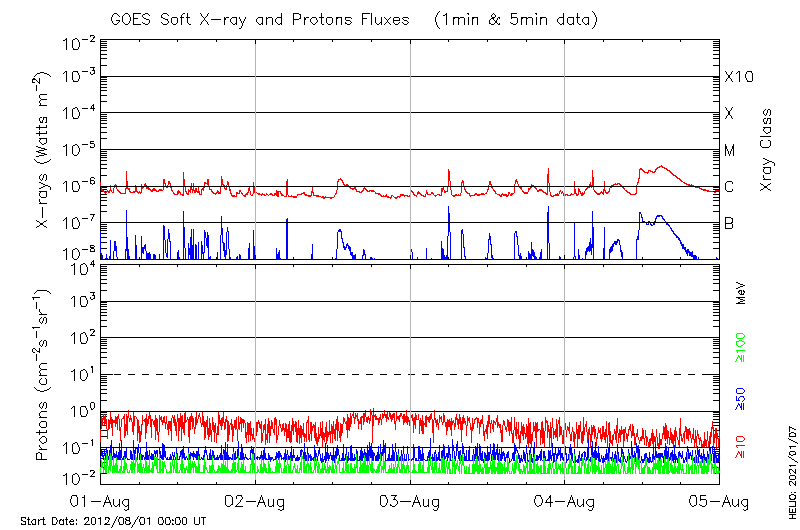Click the '05-Aug' date label
Viewport: 800px width, 530px height.
(716, 499)
